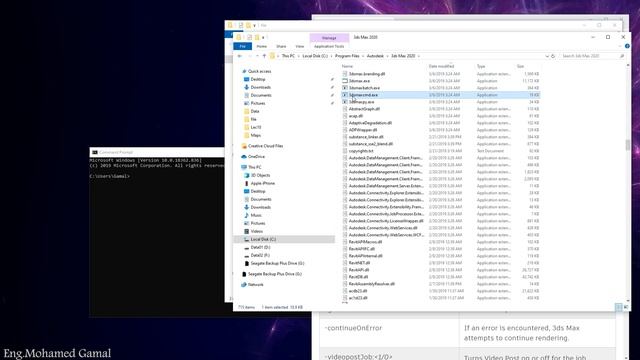Select 3dsmax-branding.dll file
The image size is (640, 360).
367,74
